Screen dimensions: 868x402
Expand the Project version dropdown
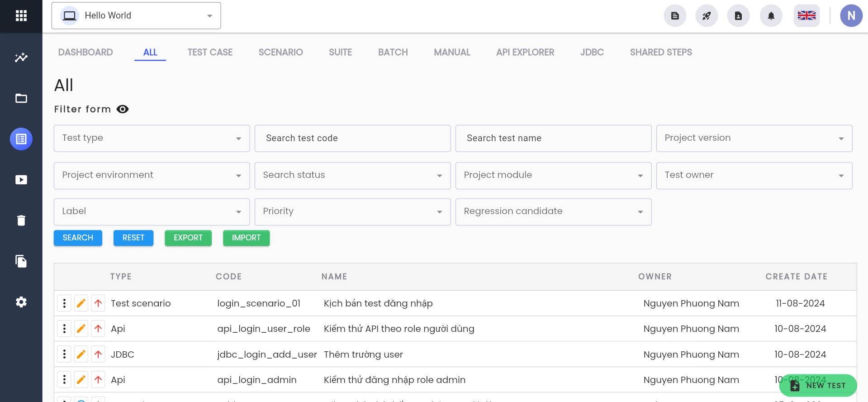[754, 138]
